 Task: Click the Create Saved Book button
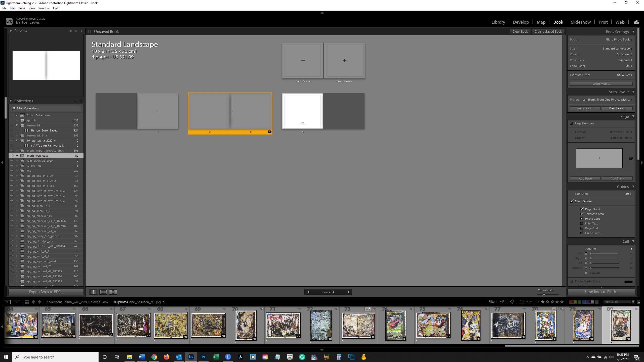click(x=548, y=31)
